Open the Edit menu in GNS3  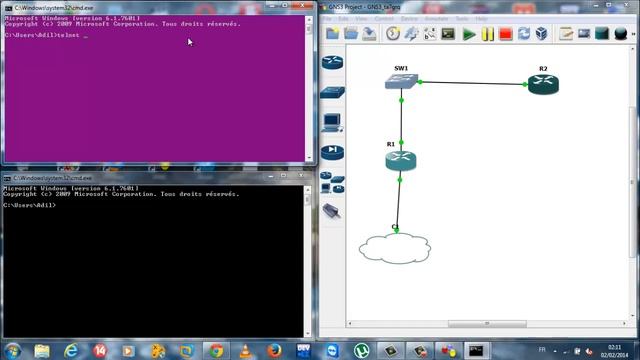point(343,19)
